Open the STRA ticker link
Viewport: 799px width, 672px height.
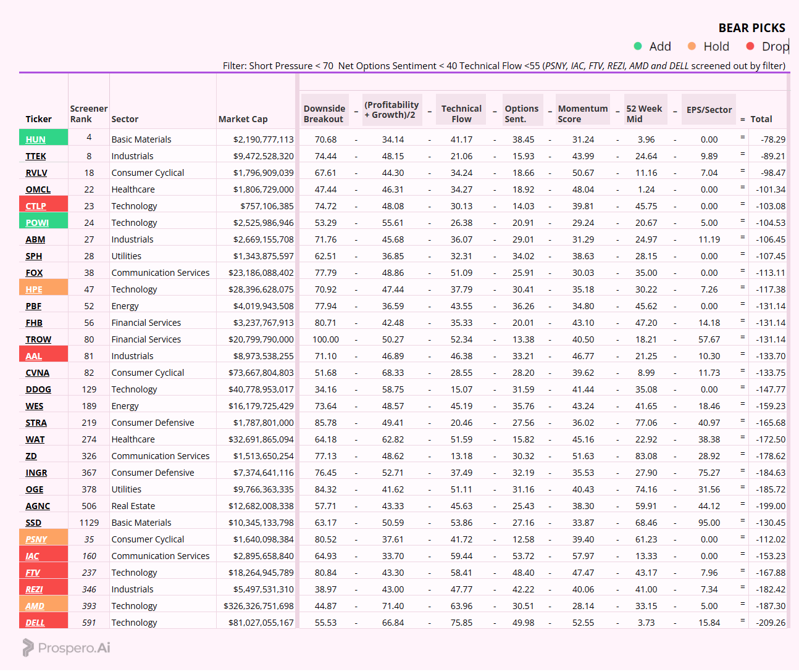coord(36,423)
